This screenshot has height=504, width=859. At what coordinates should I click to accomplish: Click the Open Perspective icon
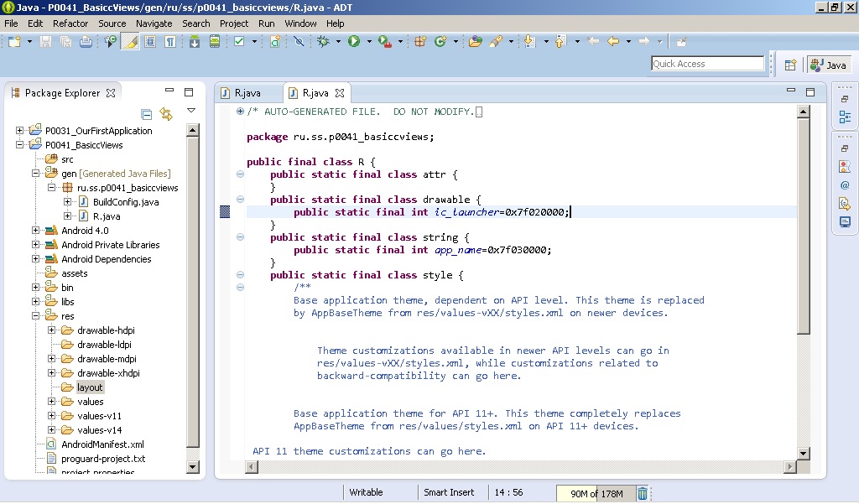[x=790, y=65]
